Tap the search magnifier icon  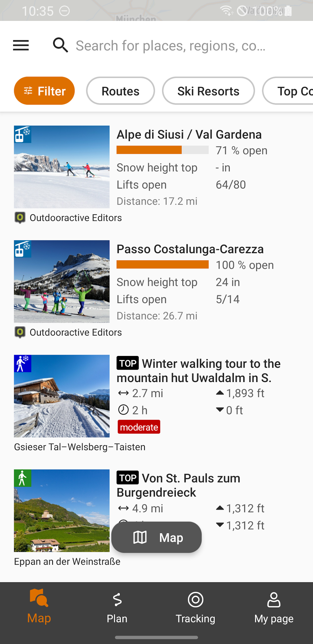(x=60, y=45)
